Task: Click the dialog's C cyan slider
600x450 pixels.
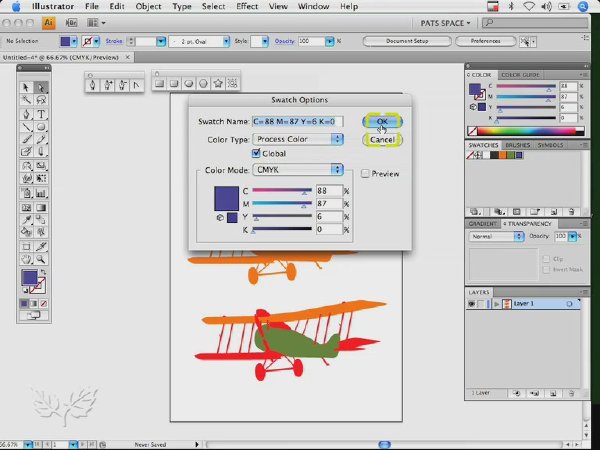Action: tap(282, 191)
